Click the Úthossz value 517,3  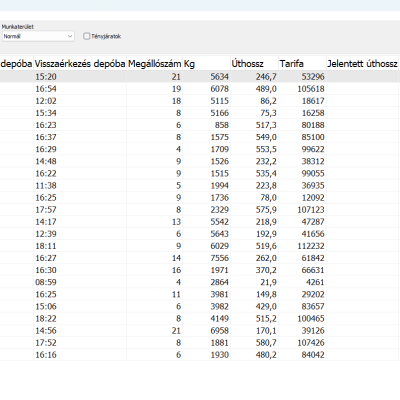(266, 125)
